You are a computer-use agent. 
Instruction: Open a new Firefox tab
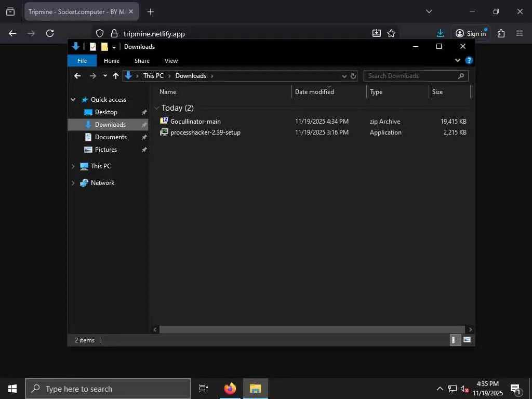point(150,12)
